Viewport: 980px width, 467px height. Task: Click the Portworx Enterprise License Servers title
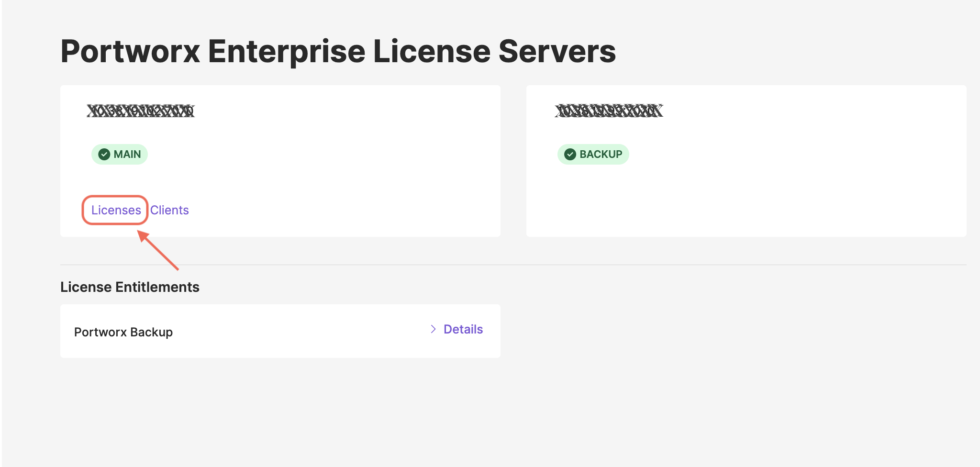tap(338, 51)
